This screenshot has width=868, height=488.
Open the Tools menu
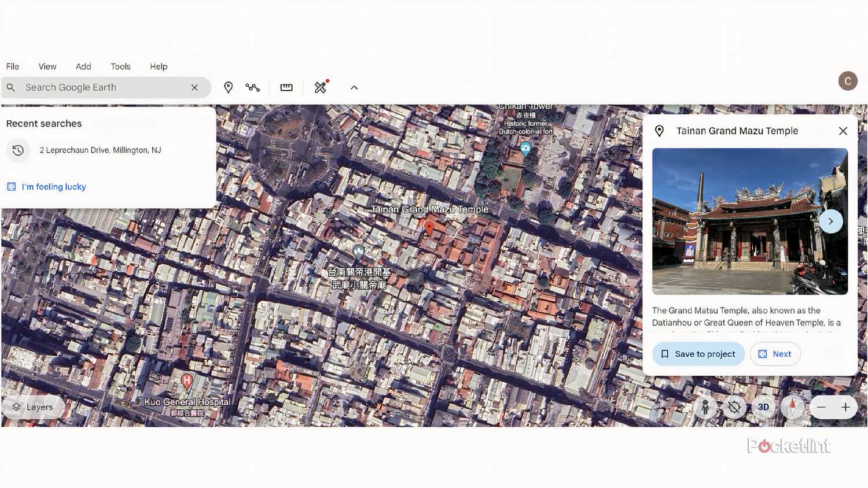(120, 66)
